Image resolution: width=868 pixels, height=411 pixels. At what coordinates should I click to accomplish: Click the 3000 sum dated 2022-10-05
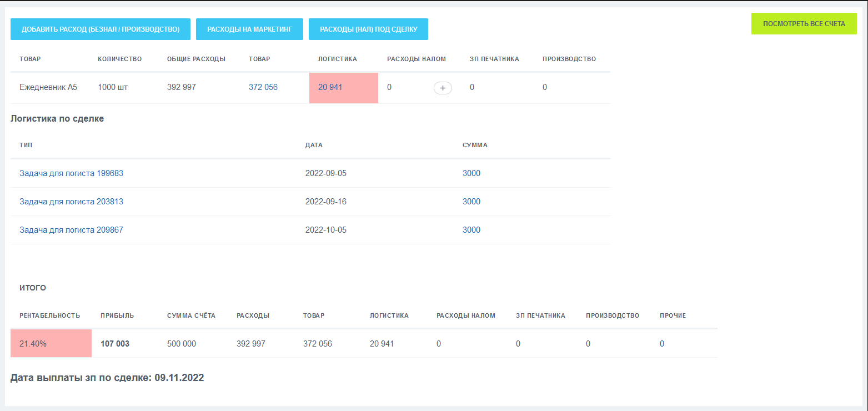tap(471, 230)
